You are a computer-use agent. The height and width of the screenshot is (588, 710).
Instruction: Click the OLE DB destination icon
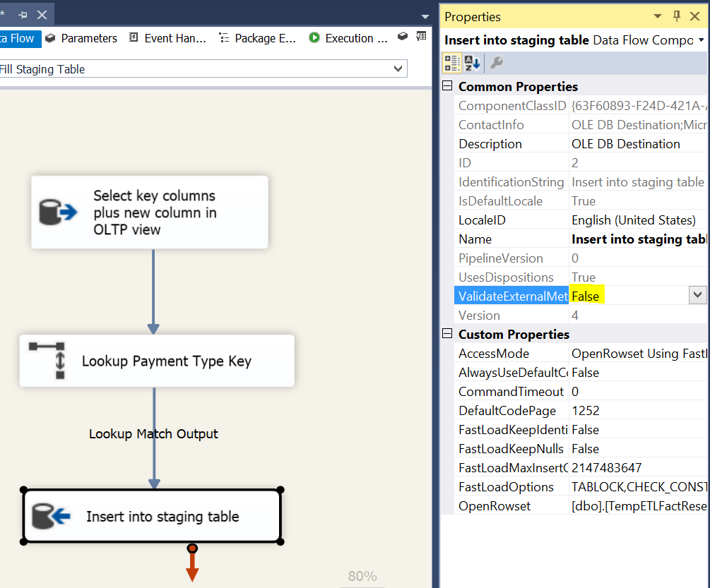(x=52, y=517)
